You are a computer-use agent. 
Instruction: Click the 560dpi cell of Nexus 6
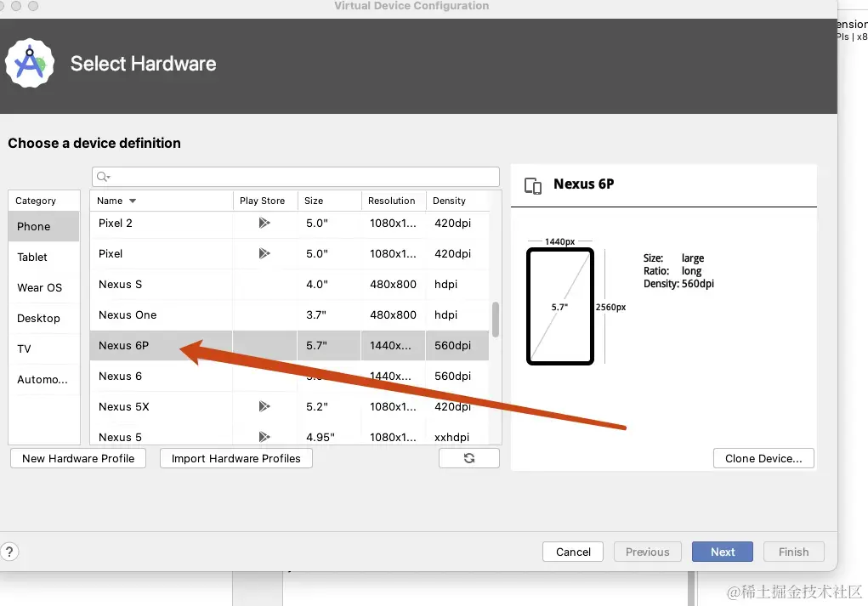pyautogui.click(x=457, y=376)
